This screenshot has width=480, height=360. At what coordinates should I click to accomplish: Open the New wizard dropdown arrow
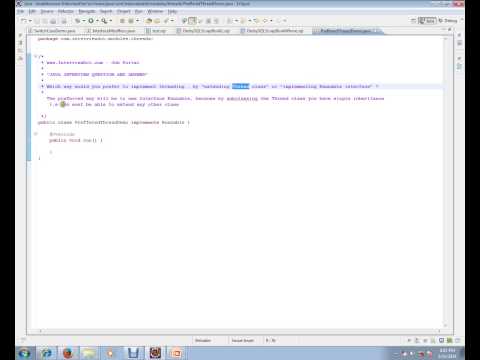[x=30, y=21]
